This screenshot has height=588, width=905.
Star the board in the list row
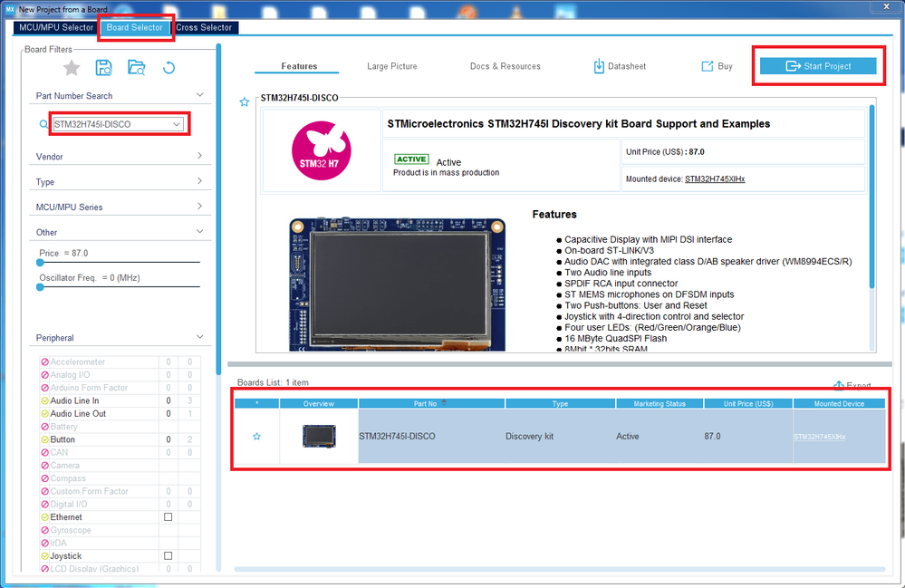[257, 436]
